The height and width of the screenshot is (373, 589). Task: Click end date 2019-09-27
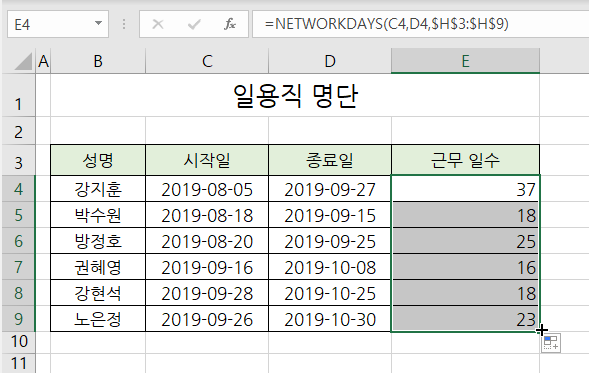click(330, 189)
